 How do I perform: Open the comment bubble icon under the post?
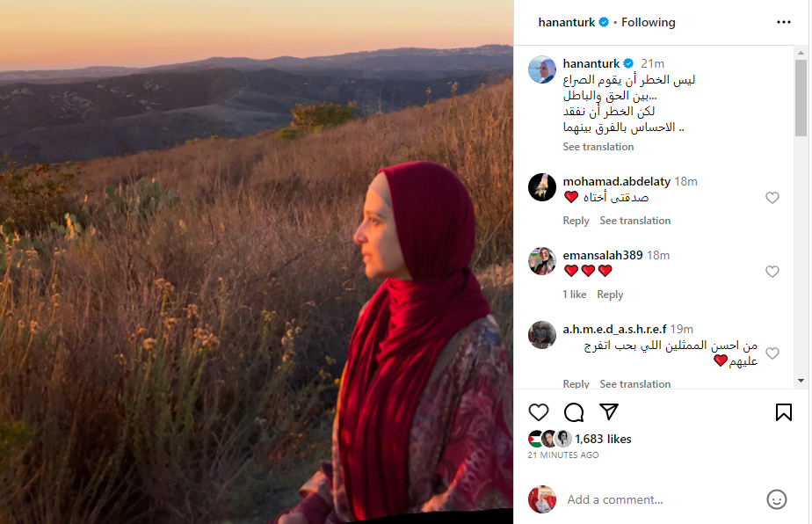click(574, 412)
